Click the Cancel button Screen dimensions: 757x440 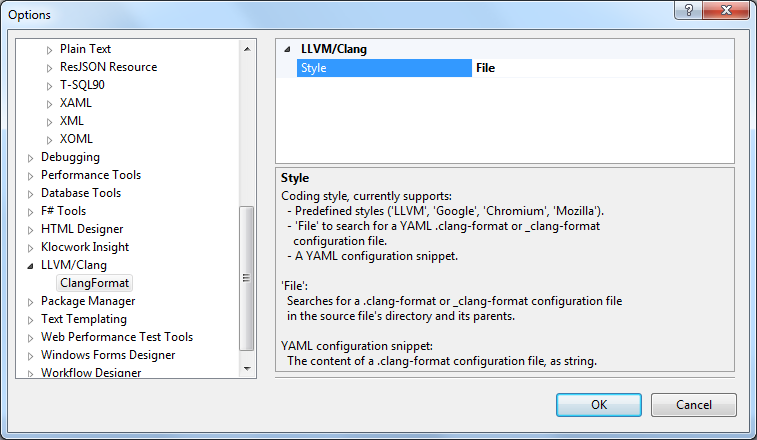coord(693,404)
